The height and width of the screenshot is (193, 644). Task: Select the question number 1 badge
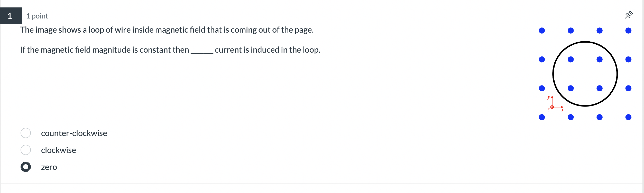coord(10,16)
